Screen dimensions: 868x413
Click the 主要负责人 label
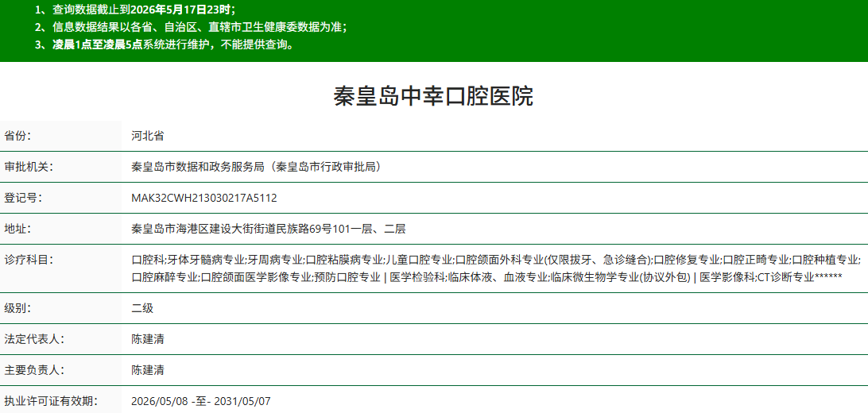tap(34, 370)
